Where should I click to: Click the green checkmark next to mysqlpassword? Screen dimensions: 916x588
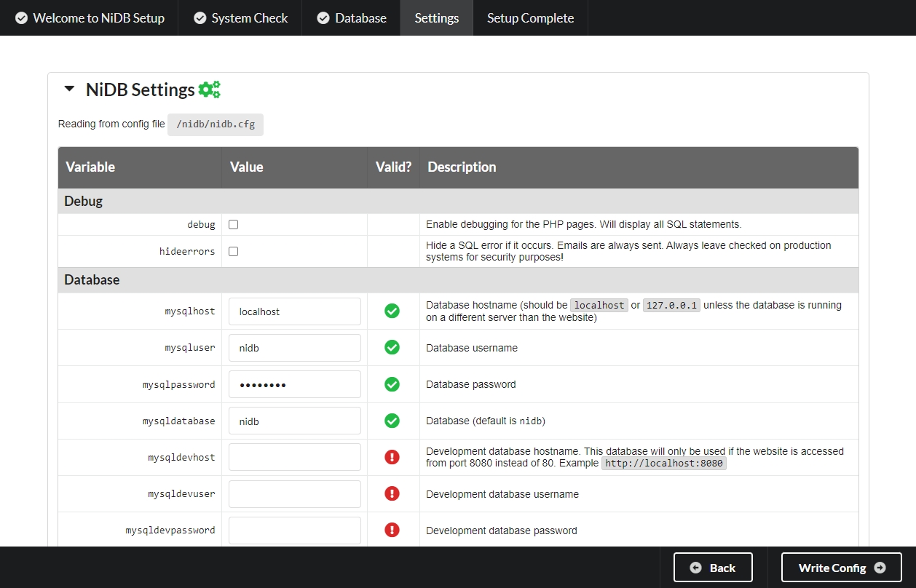coord(392,384)
